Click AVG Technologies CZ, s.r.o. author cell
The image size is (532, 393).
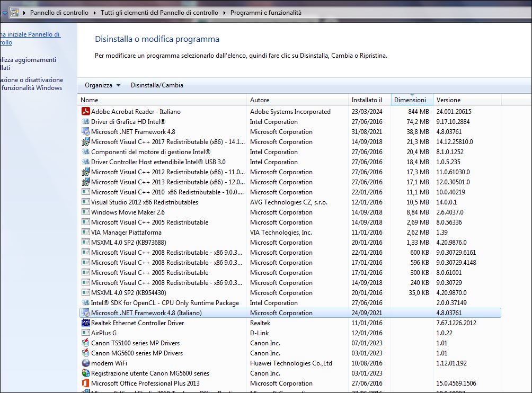(x=289, y=202)
